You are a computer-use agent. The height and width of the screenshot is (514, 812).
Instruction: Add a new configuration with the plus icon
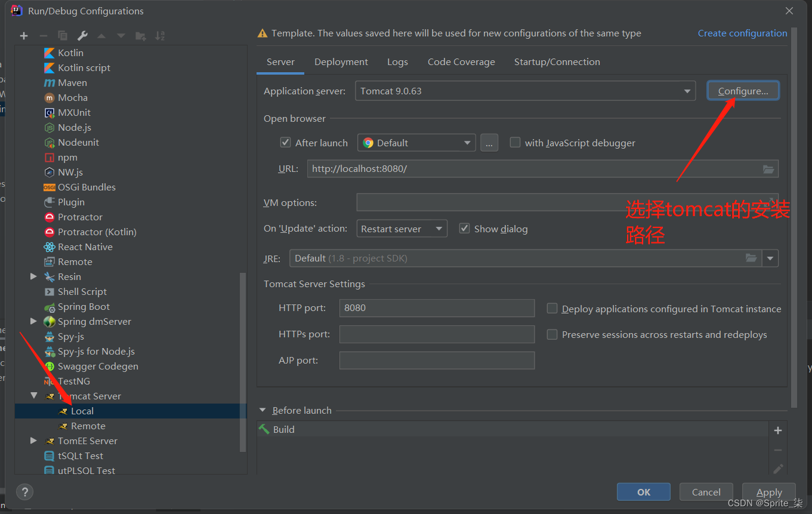point(24,36)
